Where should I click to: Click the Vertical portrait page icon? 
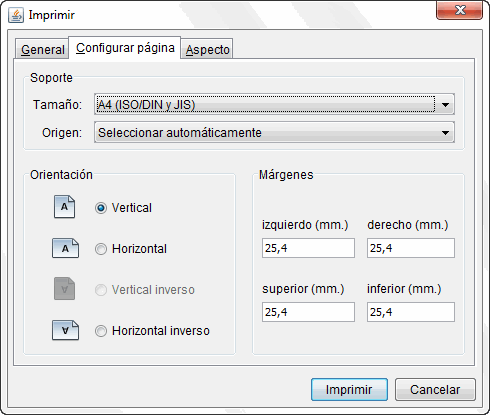click(64, 207)
